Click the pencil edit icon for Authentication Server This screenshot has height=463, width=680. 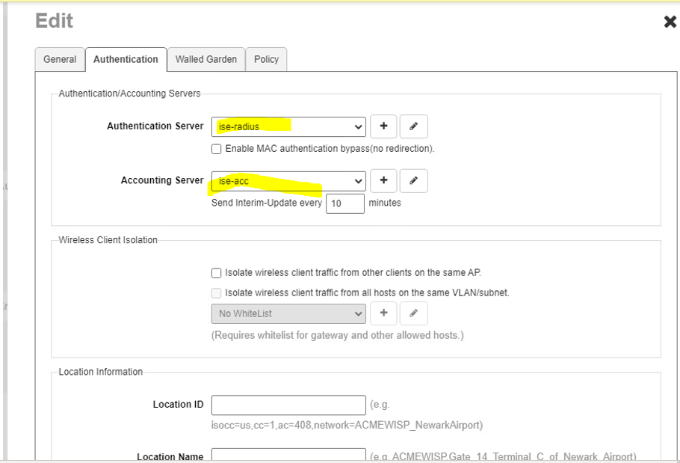[414, 127]
